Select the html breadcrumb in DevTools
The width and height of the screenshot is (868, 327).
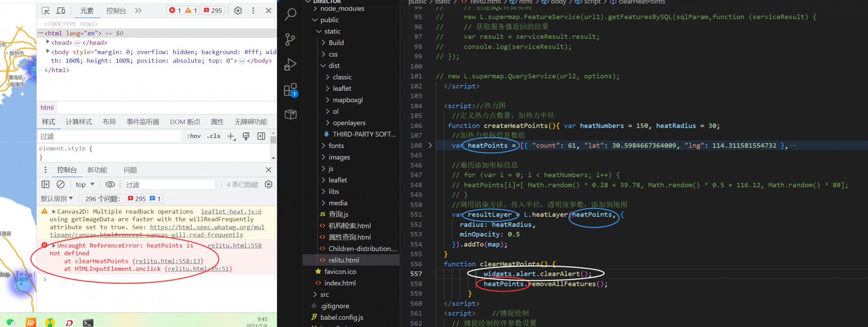coord(47,108)
